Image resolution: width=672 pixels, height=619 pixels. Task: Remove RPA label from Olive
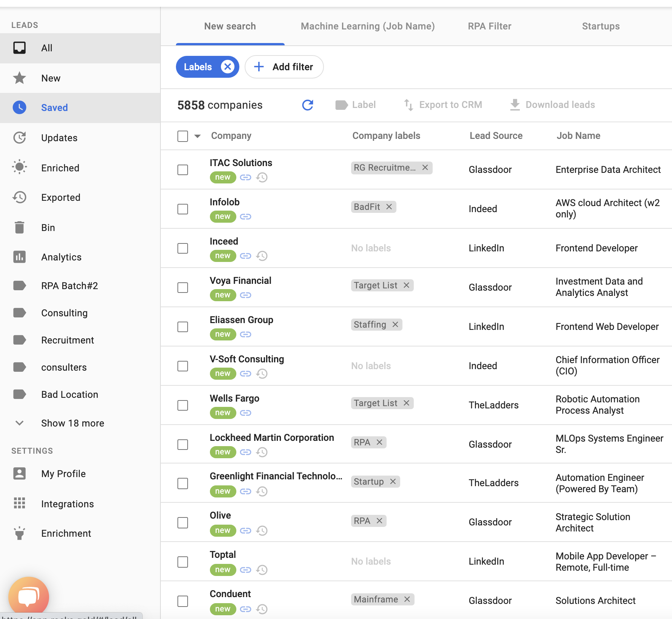coord(379,521)
